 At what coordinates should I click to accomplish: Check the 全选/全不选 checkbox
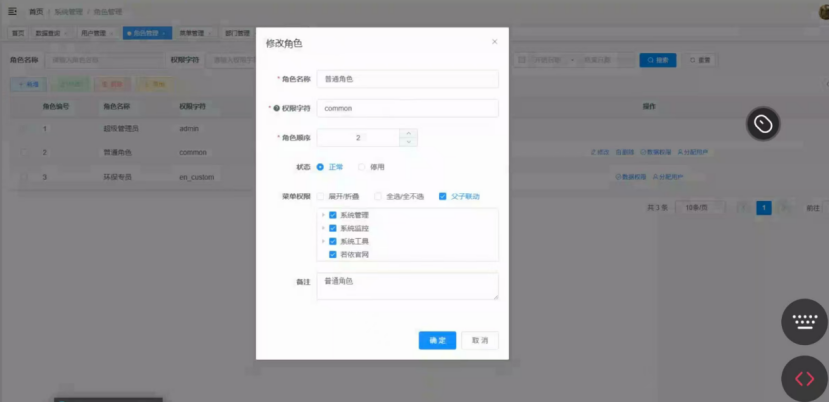378,197
